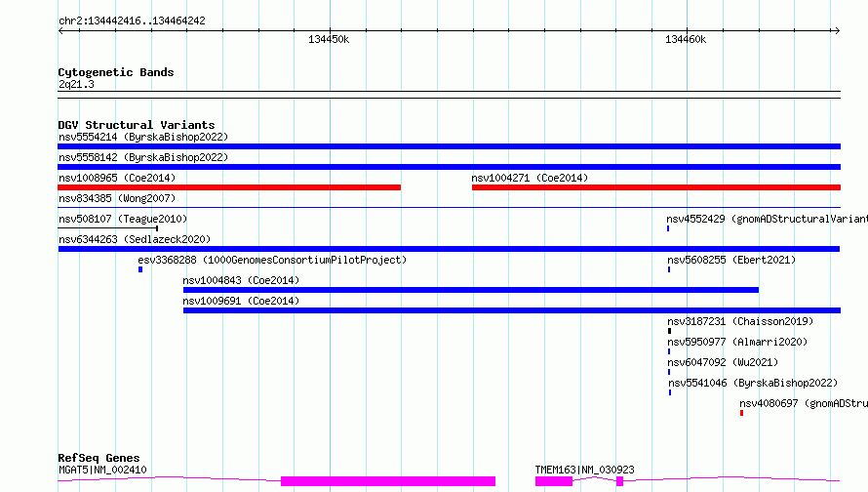Click the nsv4080697 gnomAD variant label
The height and width of the screenshot is (492, 868).
pos(804,403)
